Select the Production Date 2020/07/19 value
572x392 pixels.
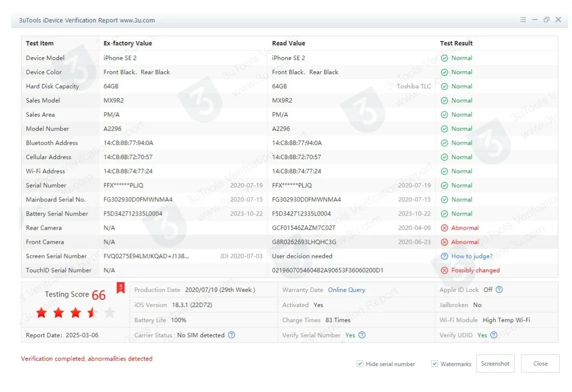(x=220, y=290)
